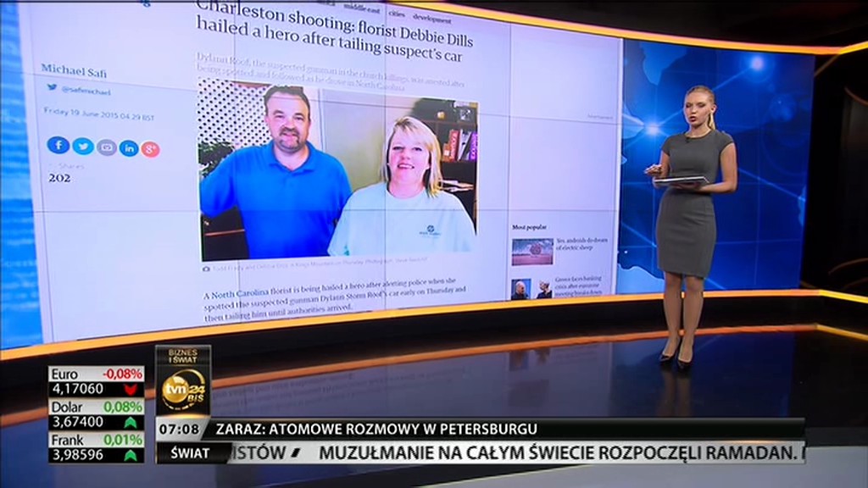Viewport: 868px width, 488px height.
Task: Click the LinkedIn share icon
Action: [x=129, y=148]
